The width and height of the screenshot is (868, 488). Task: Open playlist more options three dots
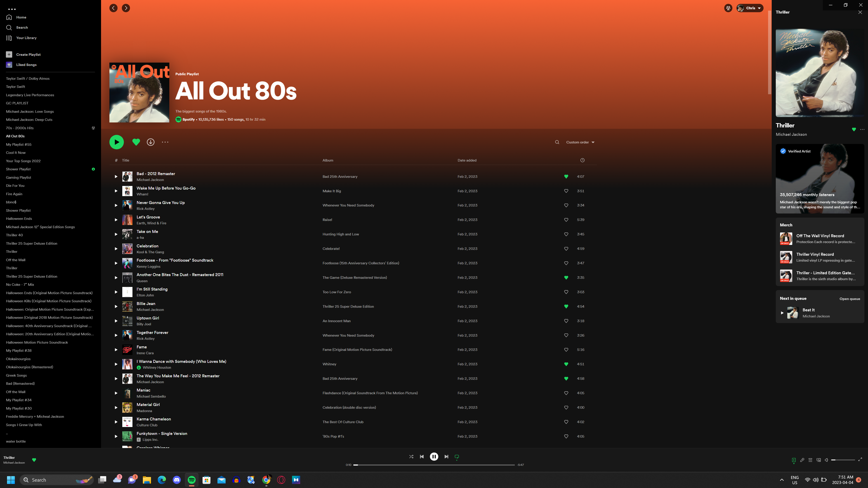pyautogui.click(x=165, y=142)
